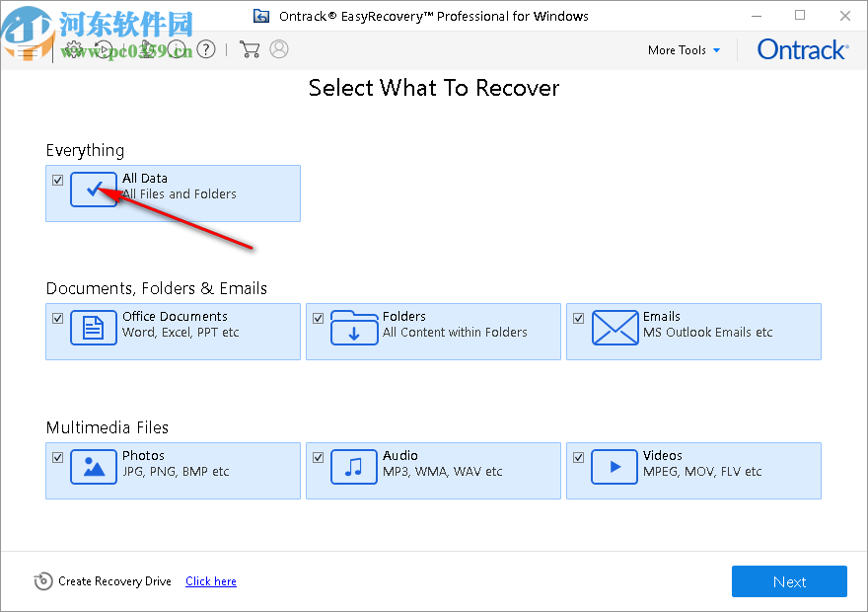
Task: Open the More Tools dropdown
Action: (684, 49)
